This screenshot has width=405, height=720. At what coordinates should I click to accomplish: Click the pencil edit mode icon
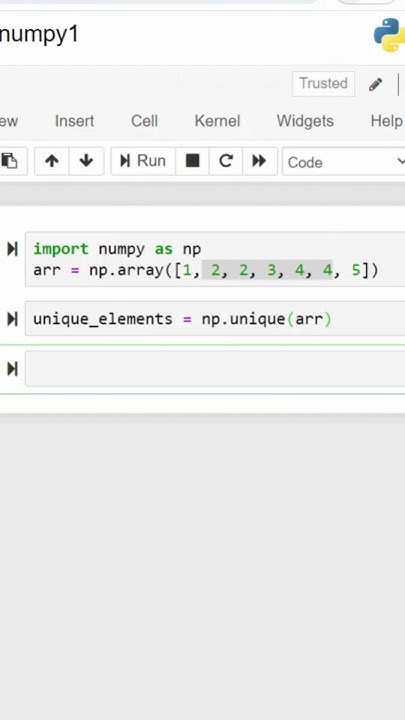(375, 84)
